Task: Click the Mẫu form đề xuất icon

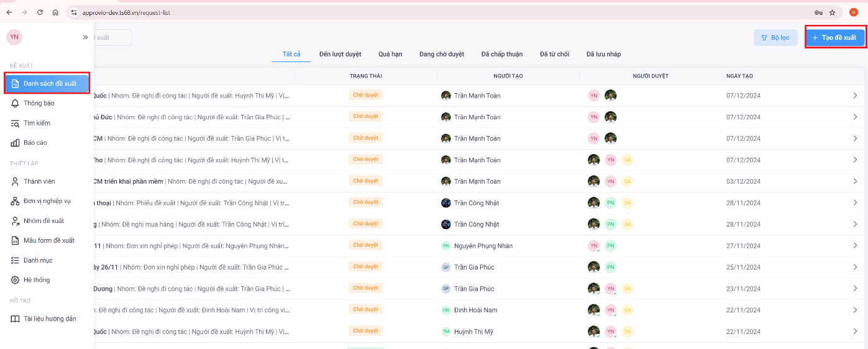Action: coord(15,240)
